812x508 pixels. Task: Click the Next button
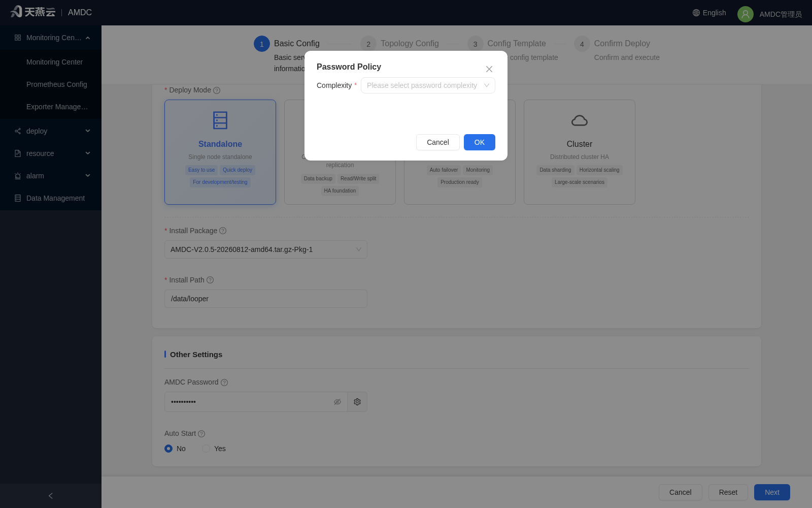click(x=772, y=492)
